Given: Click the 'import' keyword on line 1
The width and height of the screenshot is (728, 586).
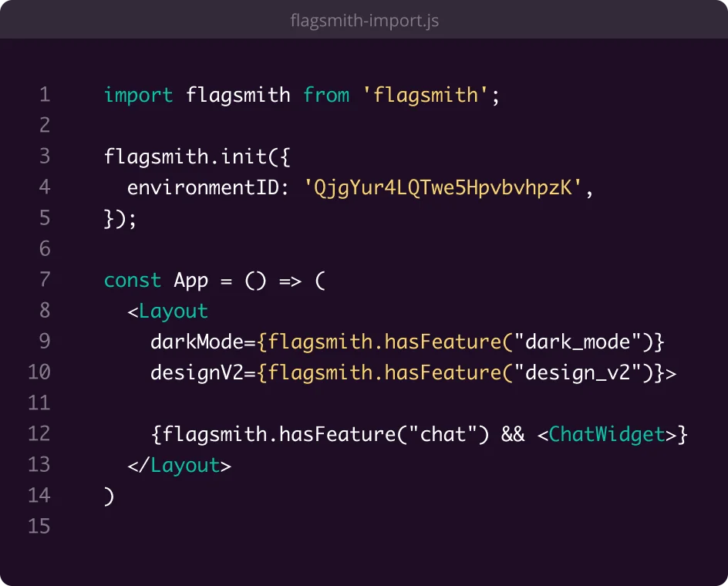Looking at the screenshot, I should (x=138, y=95).
